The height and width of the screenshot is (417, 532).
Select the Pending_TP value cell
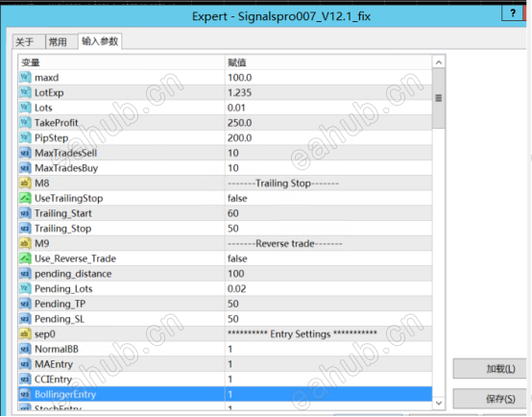click(x=328, y=304)
